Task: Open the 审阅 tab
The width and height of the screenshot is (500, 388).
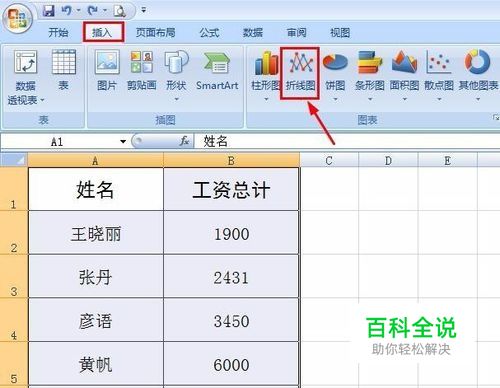Action: pos(297,32)
